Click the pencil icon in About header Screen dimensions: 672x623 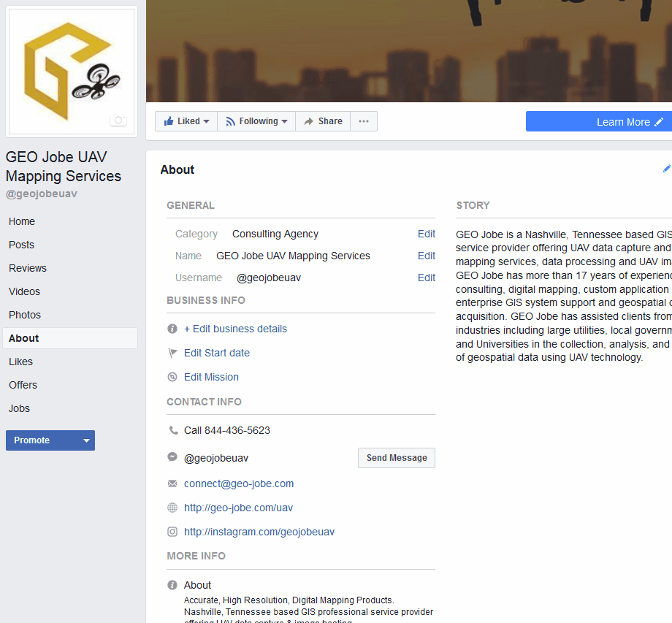tap(666, 169)
